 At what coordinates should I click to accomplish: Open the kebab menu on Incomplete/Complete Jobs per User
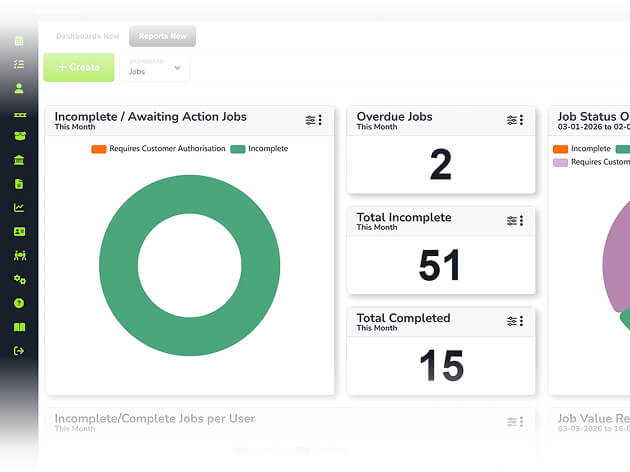click(522, 422)
